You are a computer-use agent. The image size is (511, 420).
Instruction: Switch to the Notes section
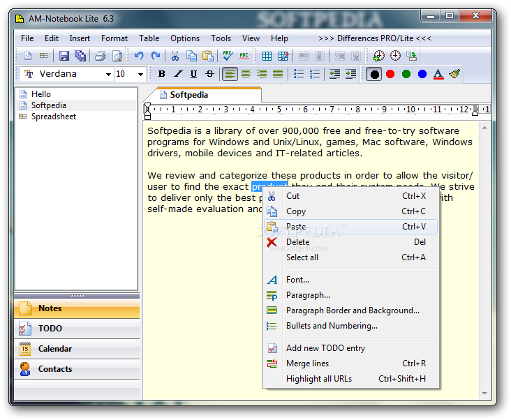click(77, 308)
